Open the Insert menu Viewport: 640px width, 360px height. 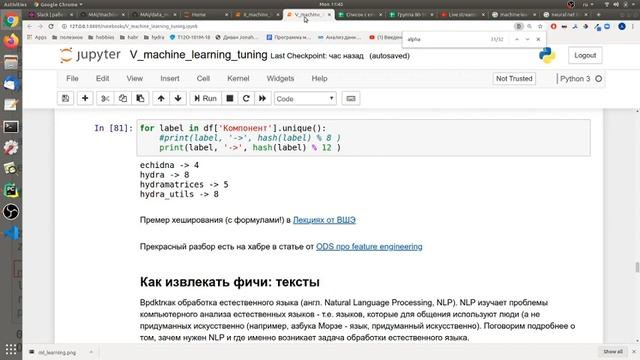[x=170, y=78]
